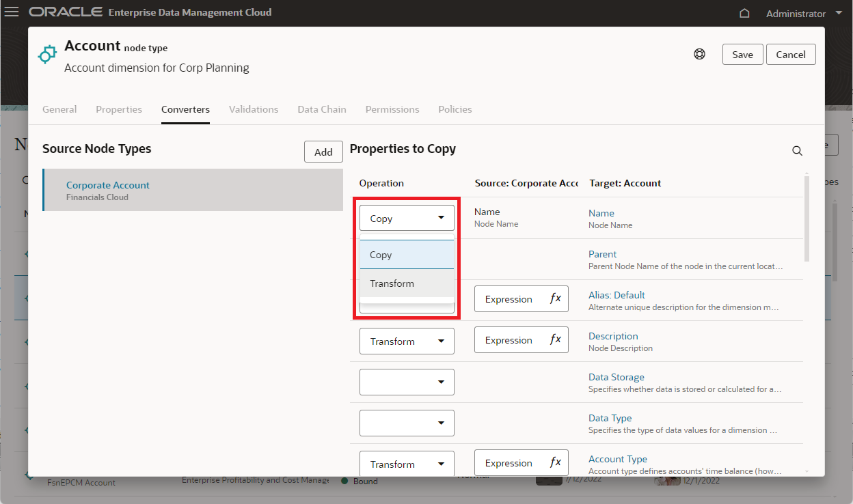Image resolution: width=853 pixels, height=504 pixels.
Task: Open the Permissions tab
Action: click(392, 109)
